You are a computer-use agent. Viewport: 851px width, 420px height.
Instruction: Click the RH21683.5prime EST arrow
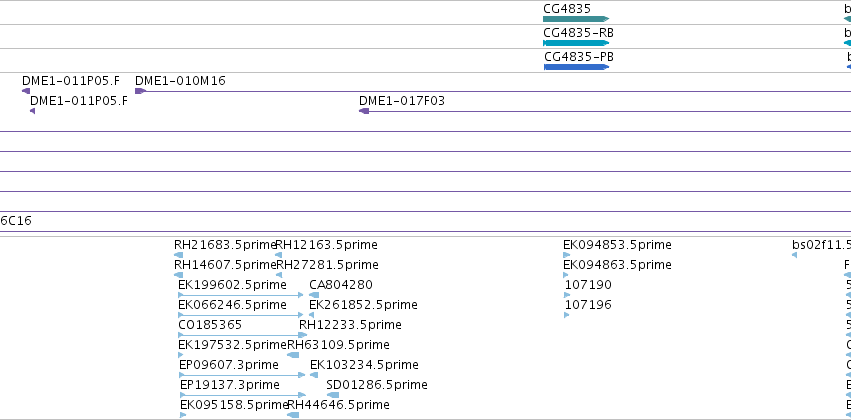[x=179, y=255]
